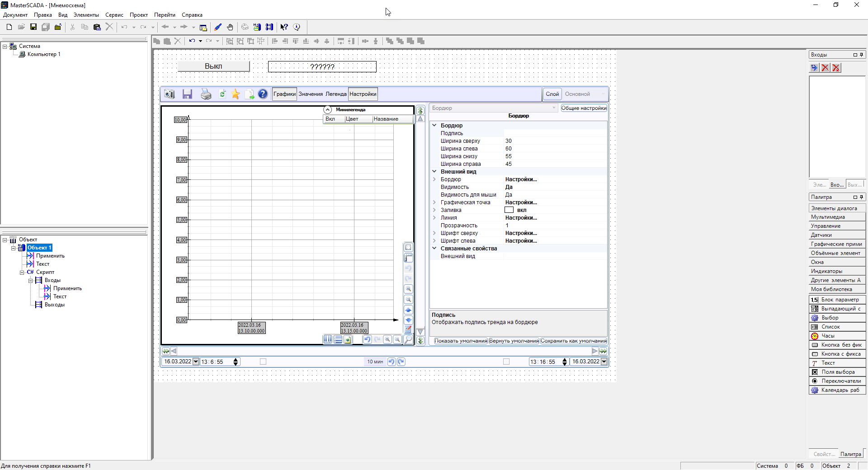The height and width of the screenshot is (470, 868).
Task: Click the Ширина сверху value 30
Action: (509, 141)
